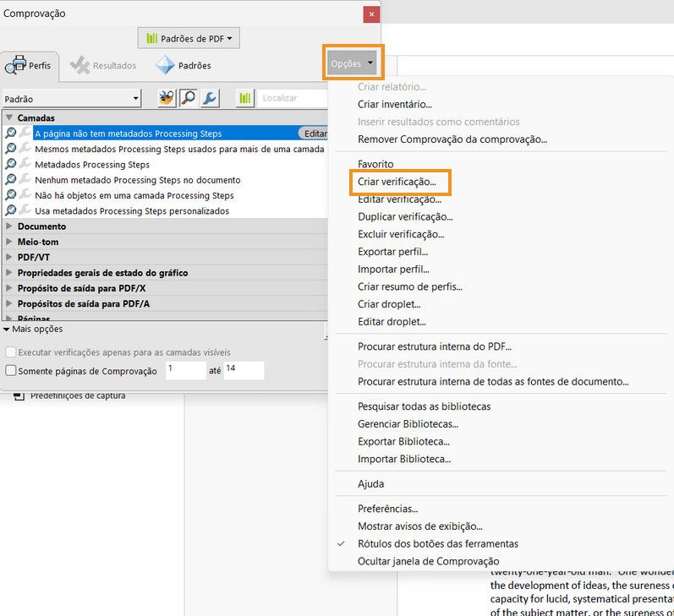Image resolution: width=674 pixels, height=616 pixels.
Task: Choose 'Importar Biblioteca...' menu item
Action: tap(404, 459)
